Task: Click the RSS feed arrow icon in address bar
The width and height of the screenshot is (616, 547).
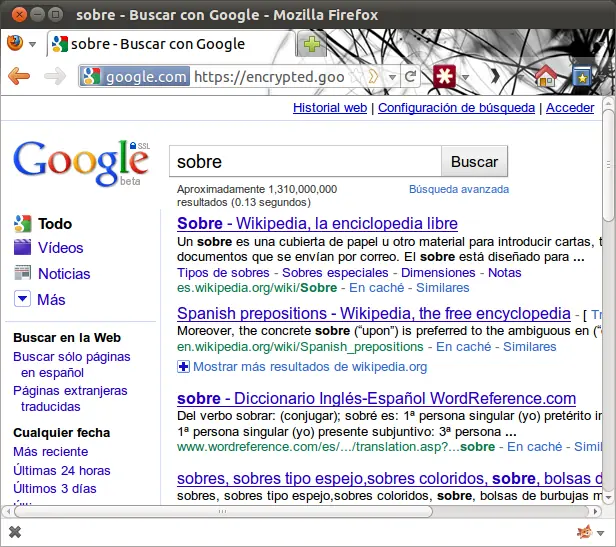Action: click(373, 76)
